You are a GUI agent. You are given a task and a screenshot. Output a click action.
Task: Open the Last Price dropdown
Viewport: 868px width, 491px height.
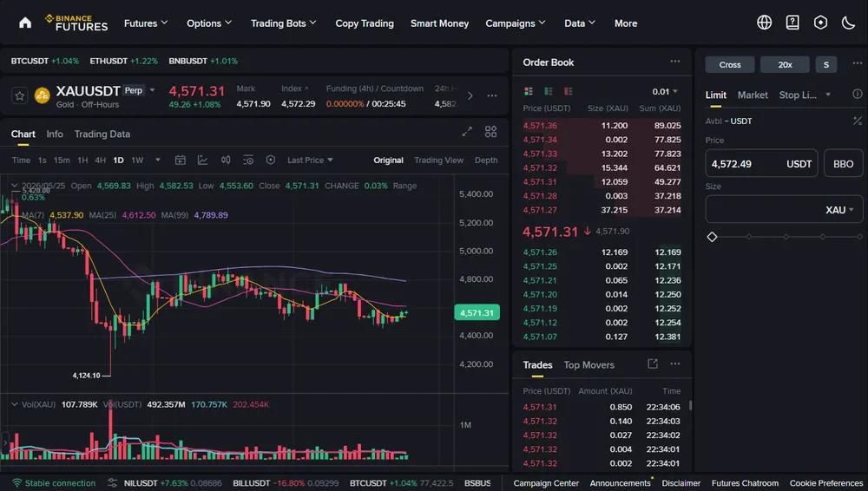tap(310, 160)
